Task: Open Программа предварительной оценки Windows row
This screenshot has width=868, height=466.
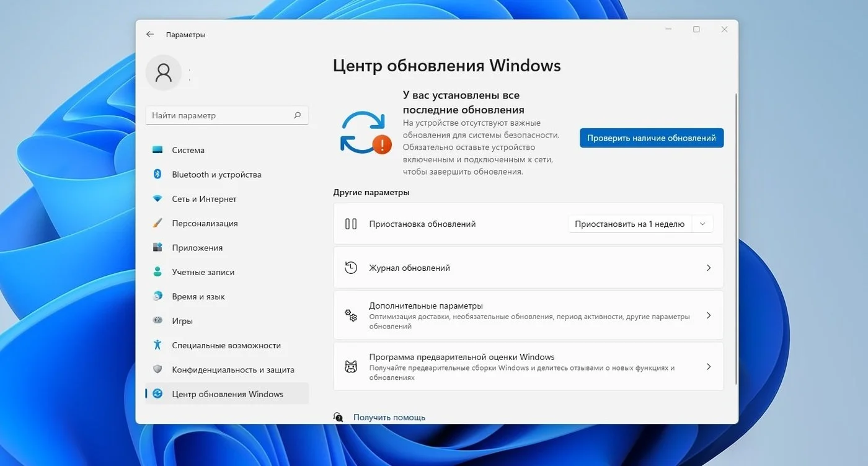Action: [x=528, y=366]
